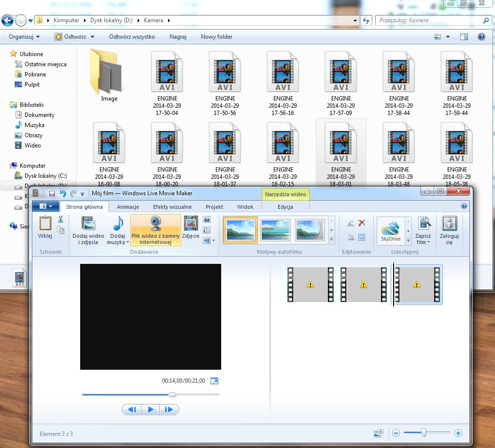Viewport: 495px width, 448px height.
Task: Select Dysk lokalny (C:) in navigation pane
Action: (45, 175)
